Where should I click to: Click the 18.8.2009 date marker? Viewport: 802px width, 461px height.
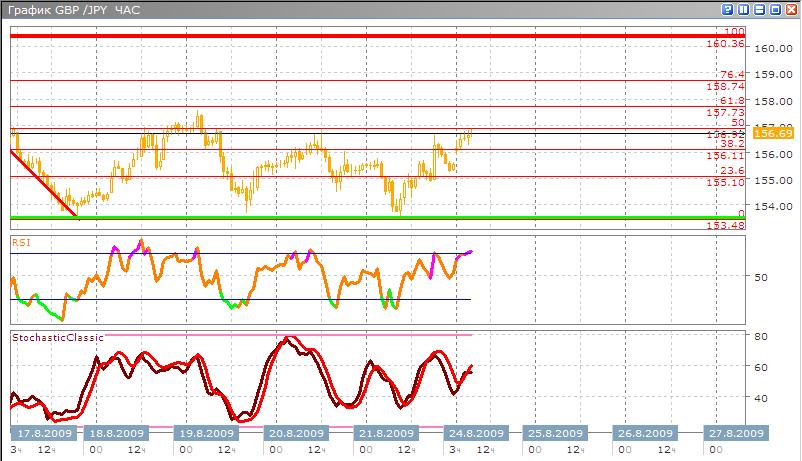117,433
